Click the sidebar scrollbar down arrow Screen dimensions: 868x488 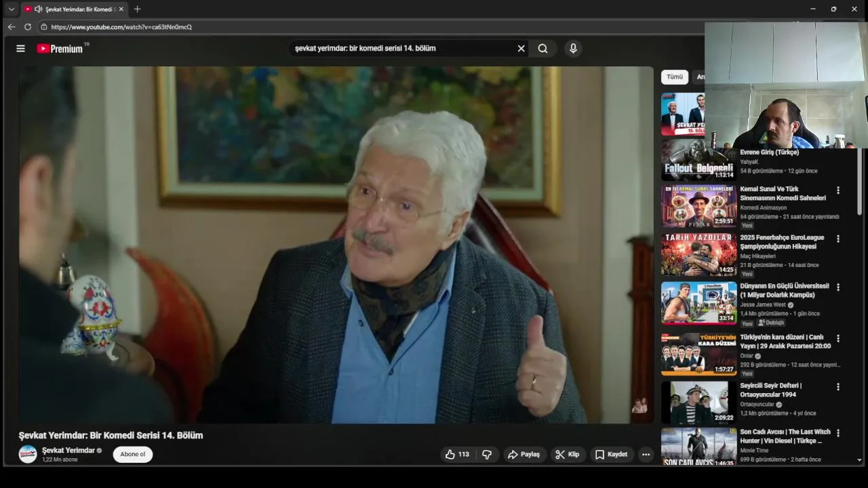860,460
